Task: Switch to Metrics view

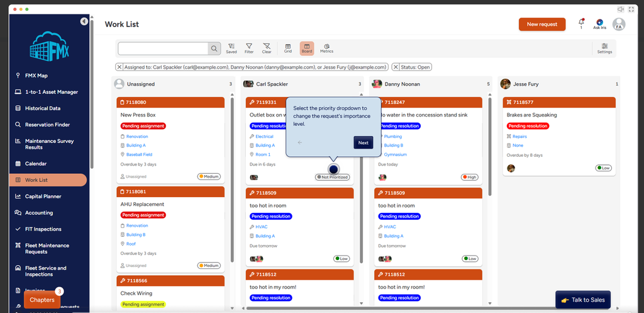Action: [327, 48]
